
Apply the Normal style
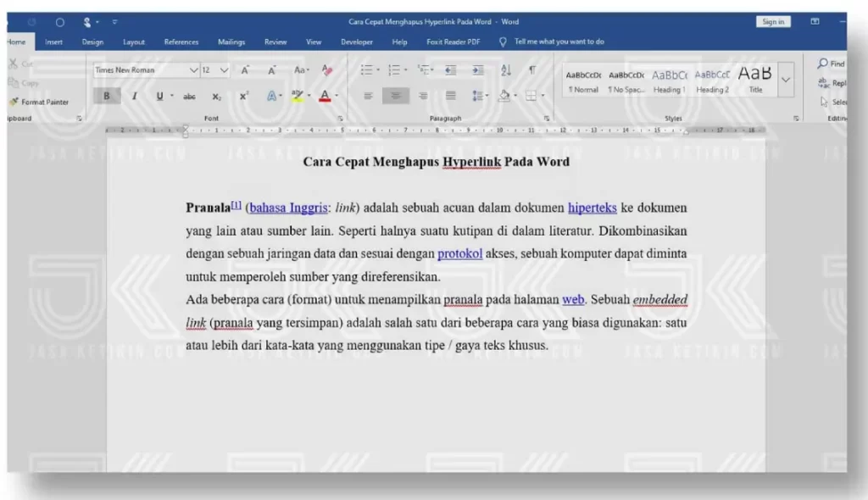point(583,81)
